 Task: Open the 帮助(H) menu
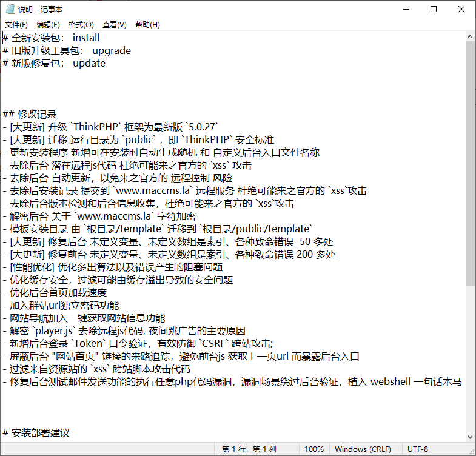click(147, 25)
